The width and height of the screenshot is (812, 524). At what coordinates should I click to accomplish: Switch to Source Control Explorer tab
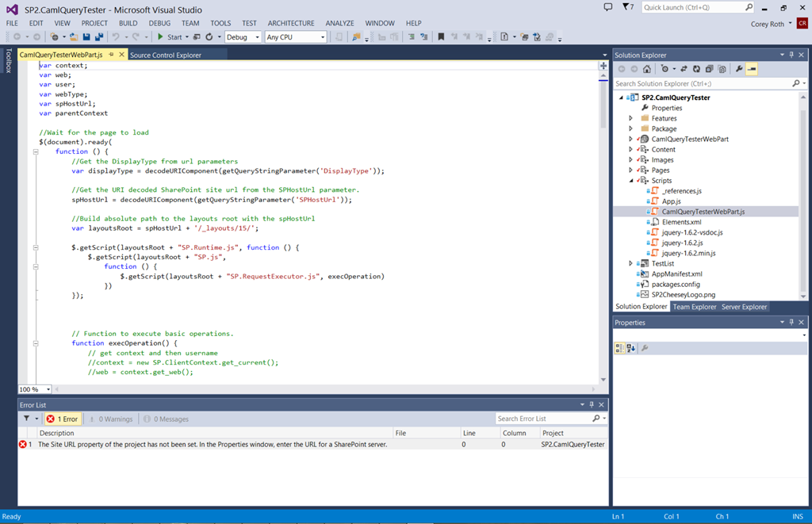pyautogui.click(x=166, y=55)
